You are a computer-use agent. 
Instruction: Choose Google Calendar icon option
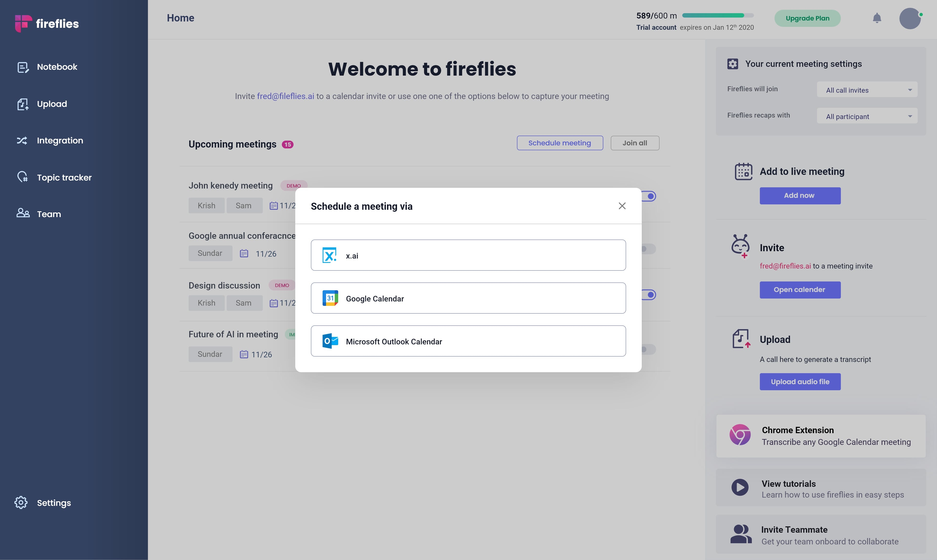[330, 298]
